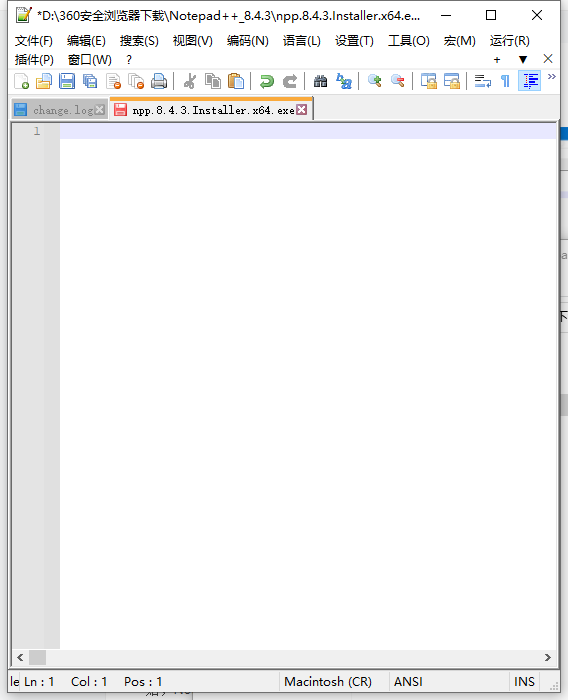Click the Save All icon

(90, 81)
